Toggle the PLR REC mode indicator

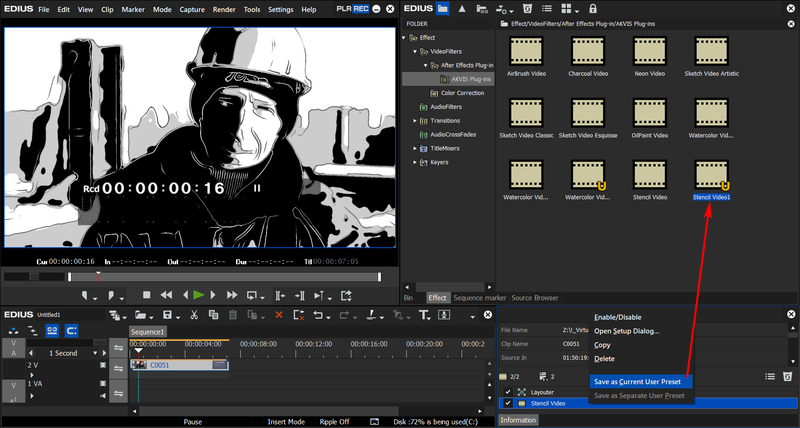coord(352,9)
